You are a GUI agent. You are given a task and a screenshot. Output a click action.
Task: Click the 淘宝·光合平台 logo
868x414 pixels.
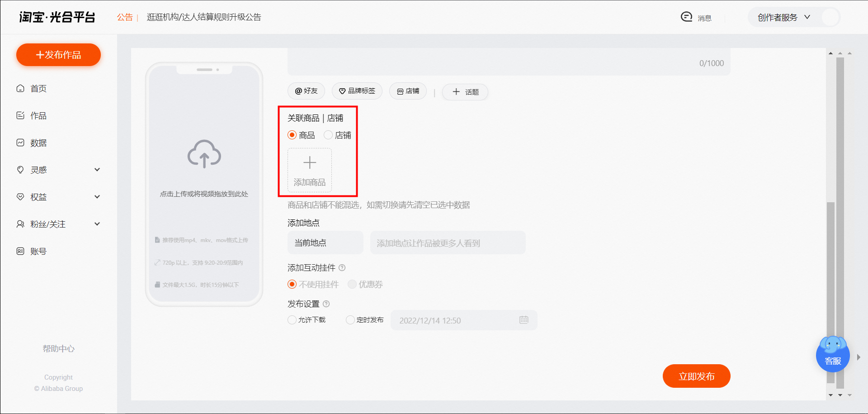pos(57,17)
